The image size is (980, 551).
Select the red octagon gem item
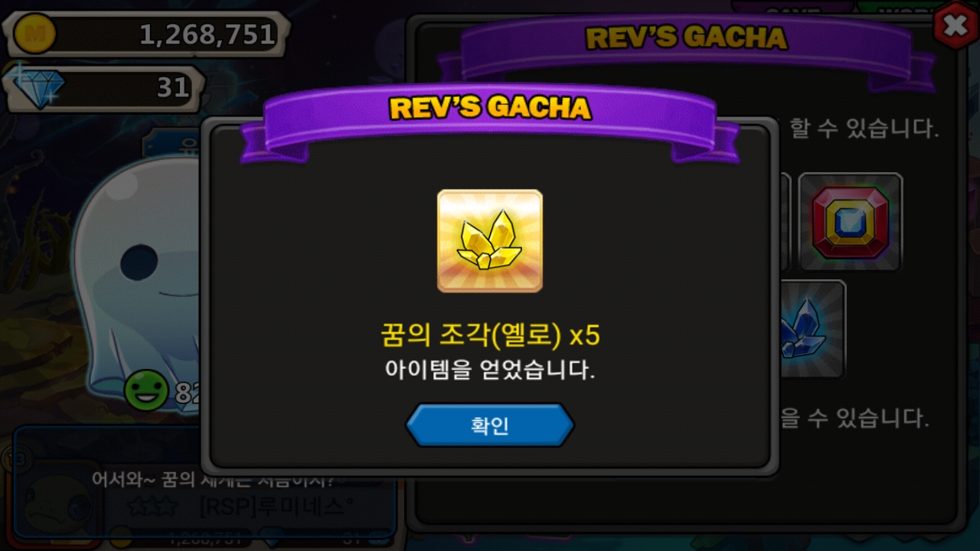tap(850, 221)
